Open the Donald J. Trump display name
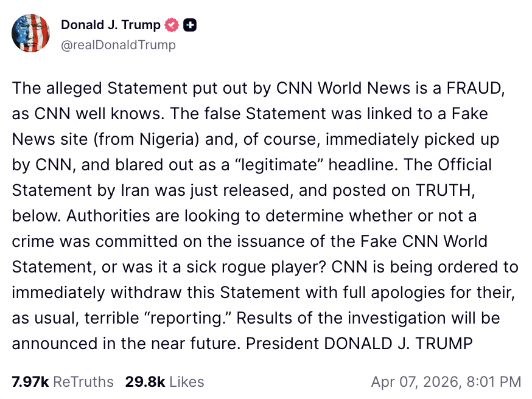 111,26
